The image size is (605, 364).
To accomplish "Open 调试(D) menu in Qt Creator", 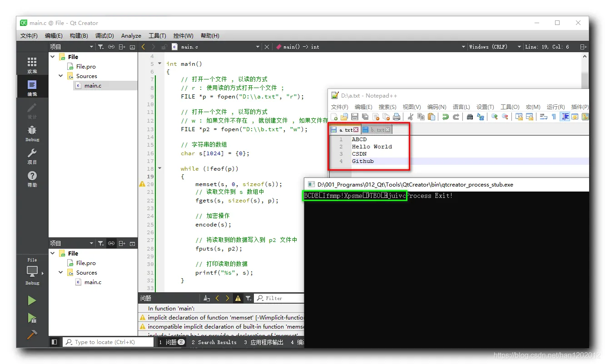I will click(104, 36).
